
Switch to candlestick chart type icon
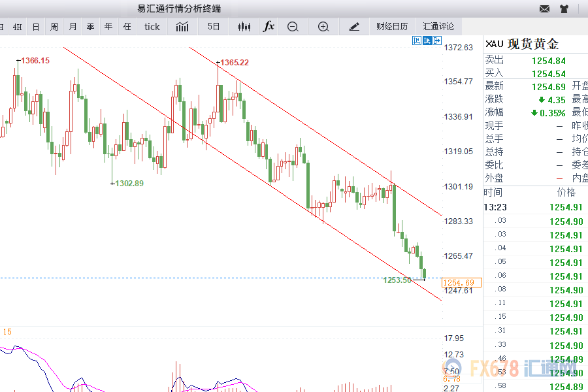(244, 27)
